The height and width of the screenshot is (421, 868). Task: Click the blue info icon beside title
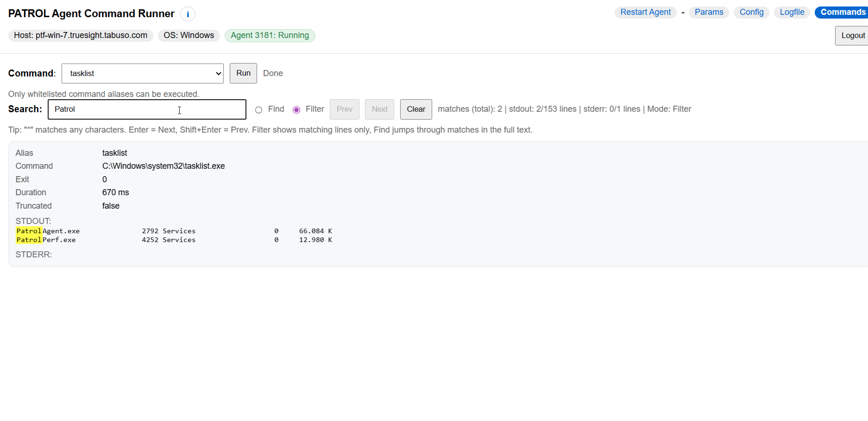[x=188, y=14]
